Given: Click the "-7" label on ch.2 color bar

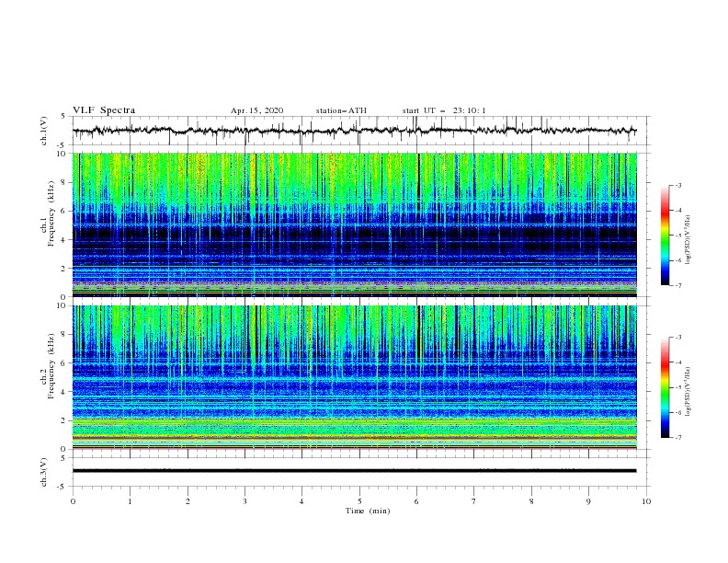Looking at the screenshot, I should coord(677,438).
